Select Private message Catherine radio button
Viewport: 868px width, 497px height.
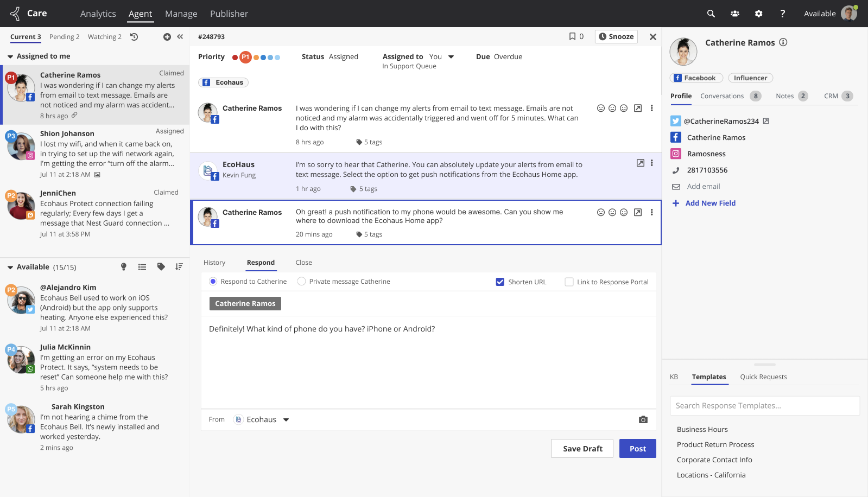point(301,281)
